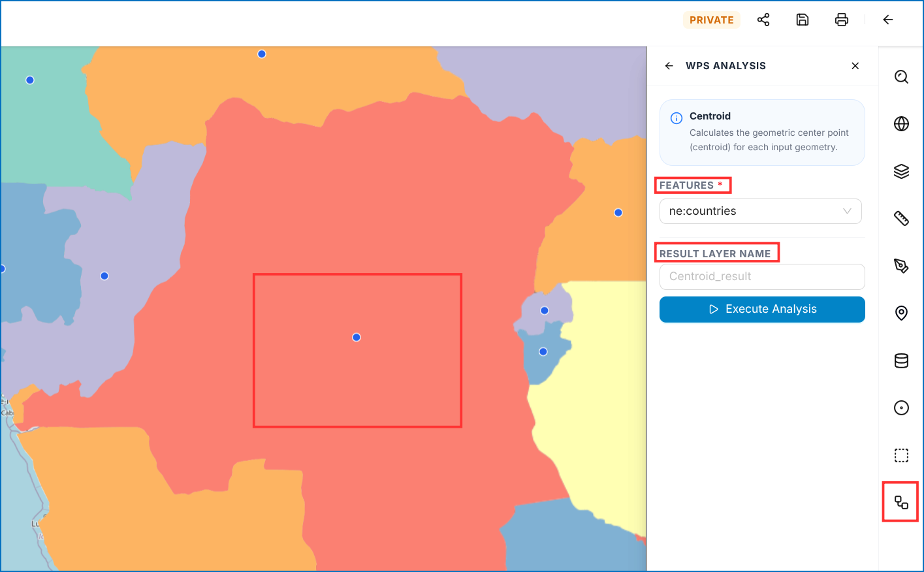
Task: Click the circle target icon in sidebar
Action: pos(901,408)
